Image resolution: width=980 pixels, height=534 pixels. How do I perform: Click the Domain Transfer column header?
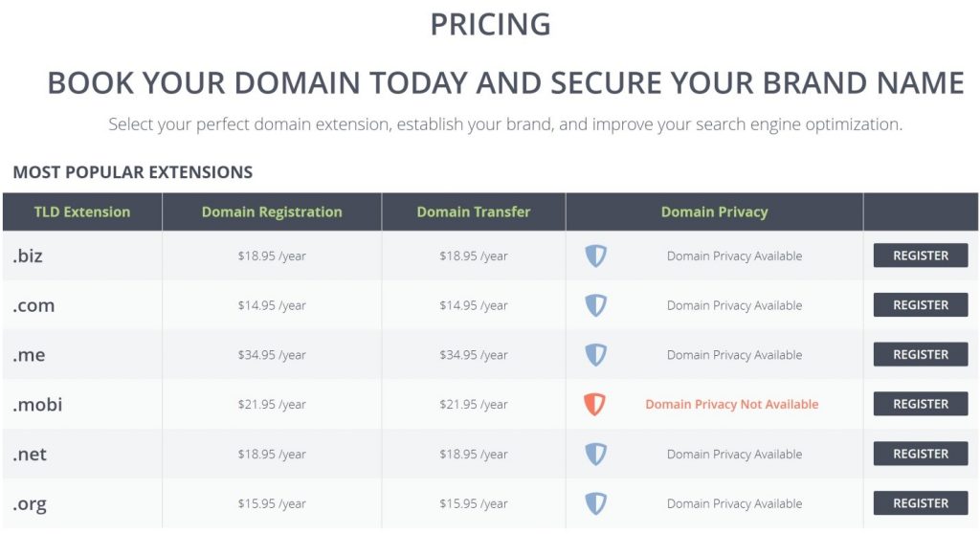click(474, 212)
